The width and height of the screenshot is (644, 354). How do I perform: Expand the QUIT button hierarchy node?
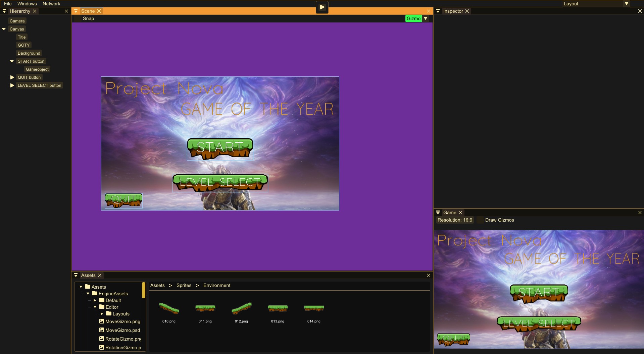(12, 77)
